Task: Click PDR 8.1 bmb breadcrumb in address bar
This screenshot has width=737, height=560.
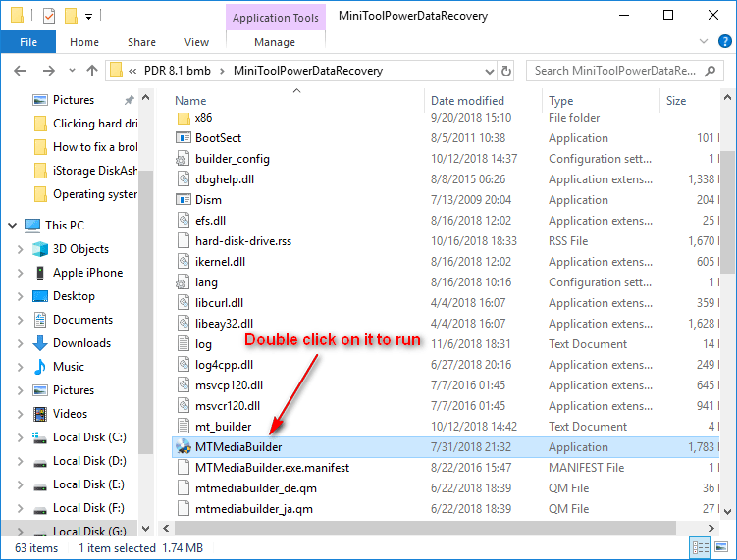Action: pos(178,71)
